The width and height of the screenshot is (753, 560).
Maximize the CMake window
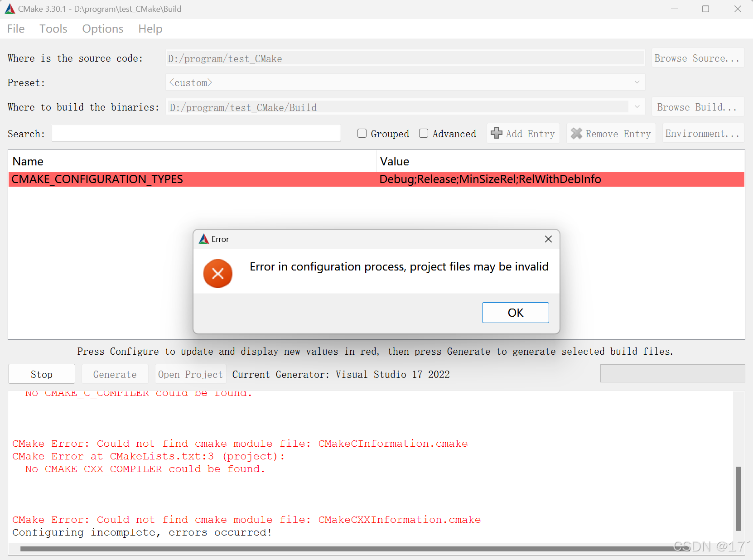705,9
